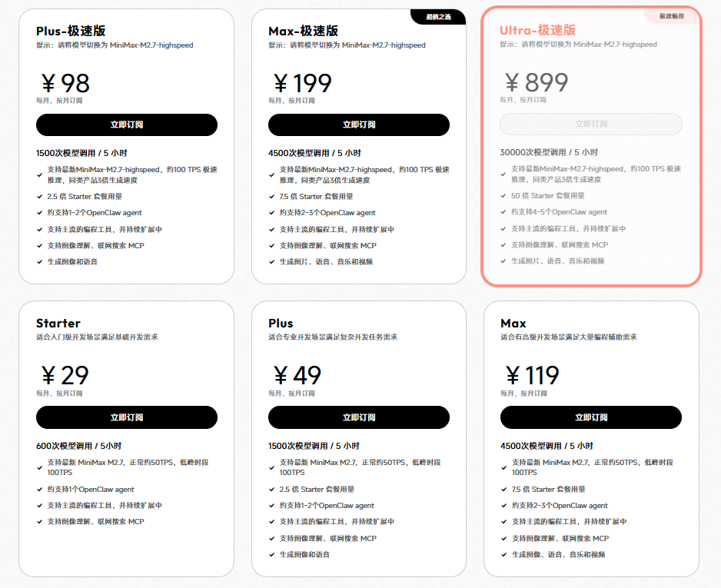The width and height of the screenshot is (721, 588).
Task: Click the 生成图像、语音、音乐和视频 checkmark in Max card
Action: 504,555
